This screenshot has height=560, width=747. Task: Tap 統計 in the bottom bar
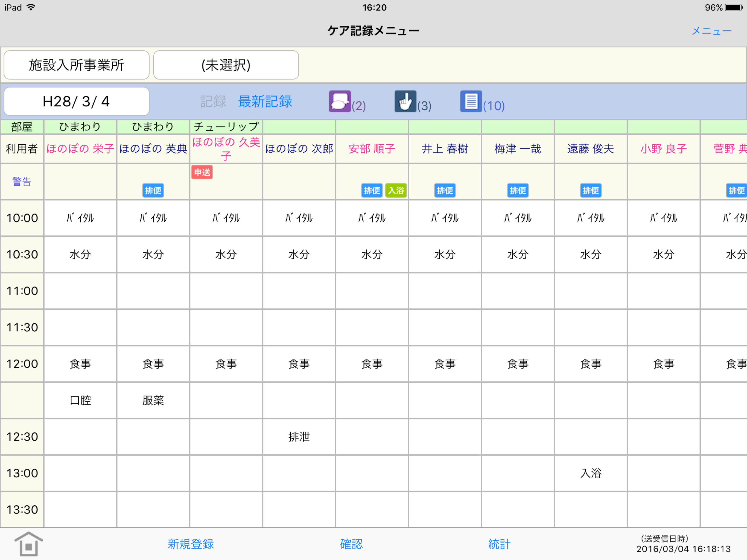499,544
